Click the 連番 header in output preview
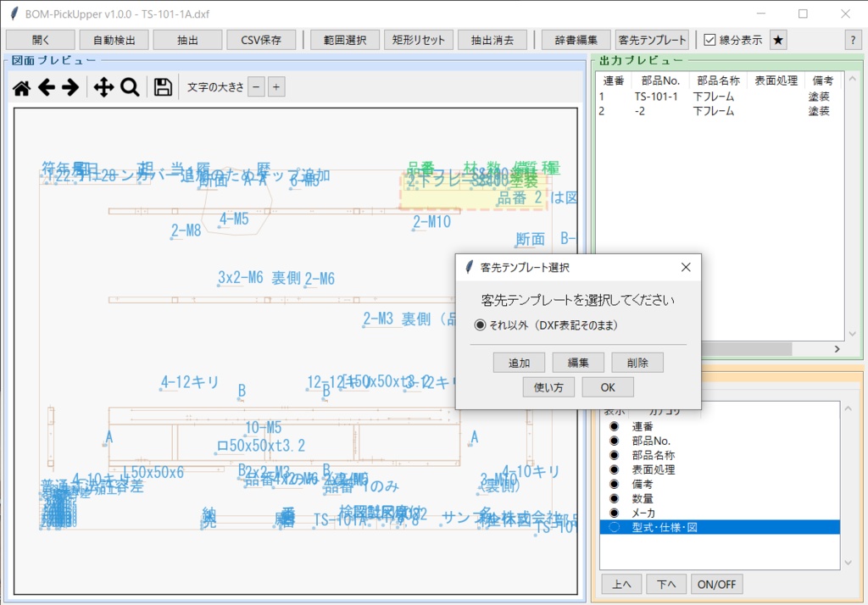Viewport: 868px width, 605px height. (614, 80)
